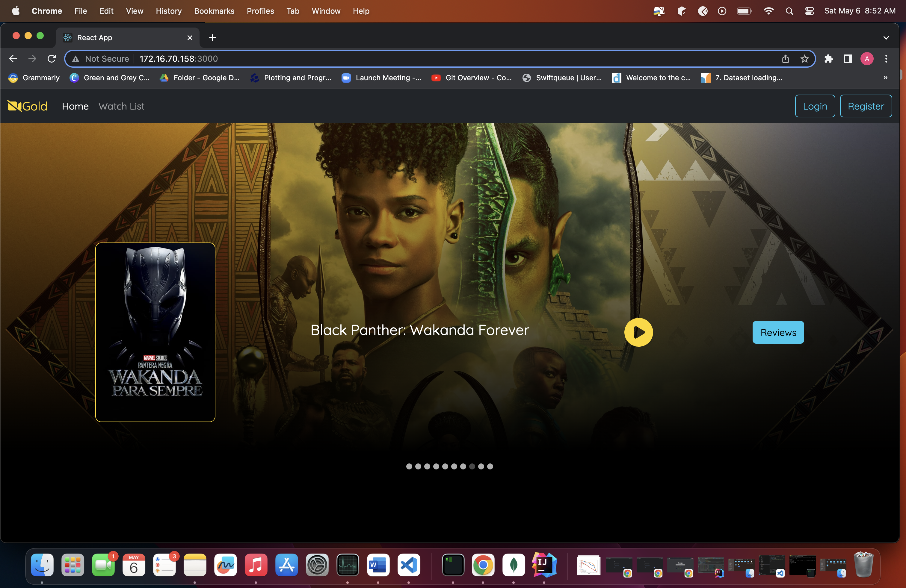906x588 pixels.
Task: Select the sixth carousel indicator dot
Action: (454, 466)
